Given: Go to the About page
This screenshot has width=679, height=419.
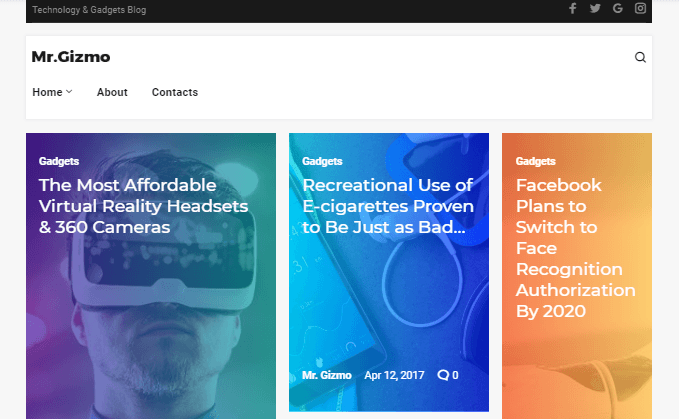Looking at the screenshot, I should pyautogui.click(x=112, y=92).
